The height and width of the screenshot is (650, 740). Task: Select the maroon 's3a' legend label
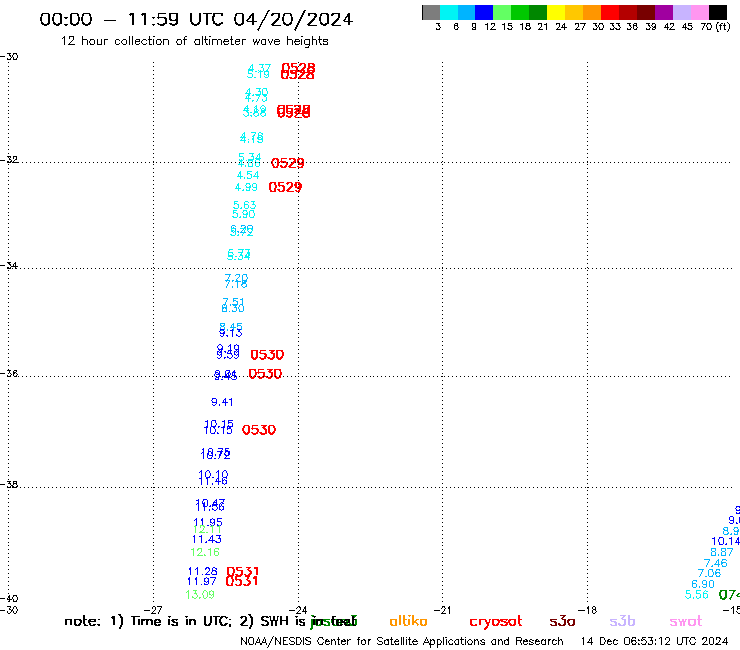pyautogui.click(x=562, y=621)
